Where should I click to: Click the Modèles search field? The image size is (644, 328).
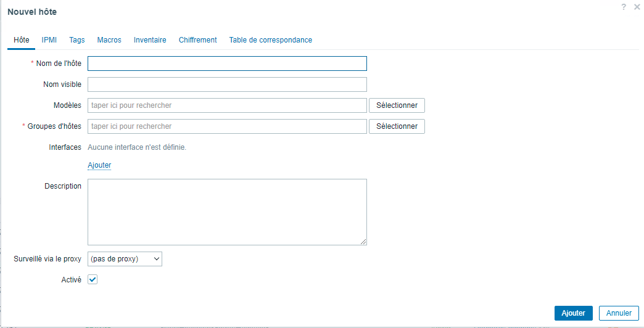tap(227, 105)
